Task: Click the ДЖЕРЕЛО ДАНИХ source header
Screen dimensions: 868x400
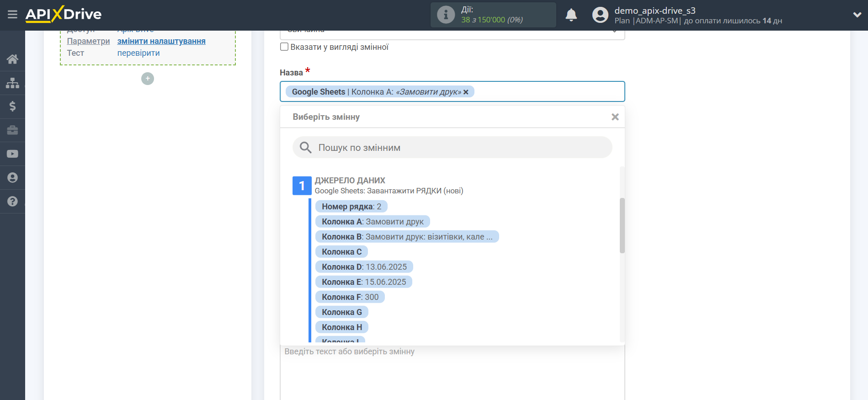Action: [x=350, y=181]
